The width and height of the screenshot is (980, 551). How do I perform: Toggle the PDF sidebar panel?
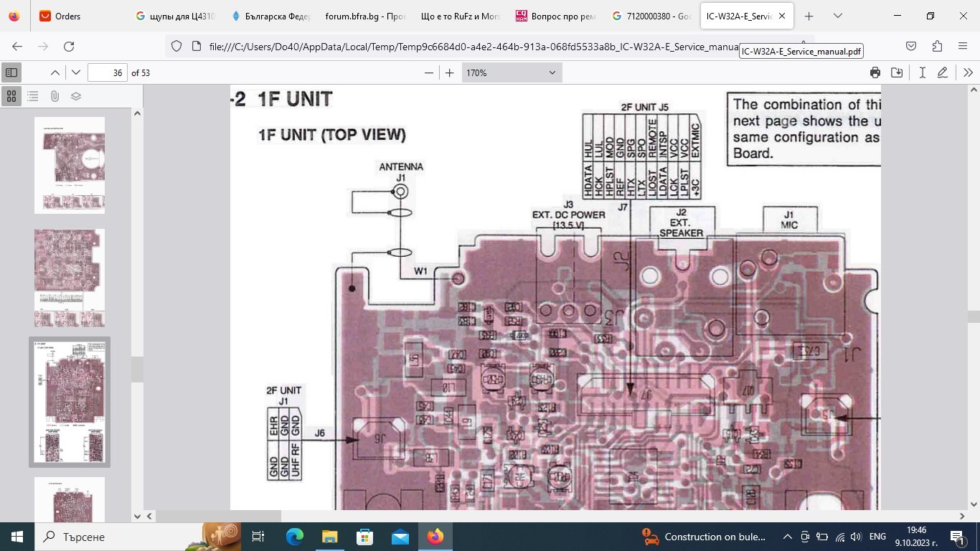[x=11, y=72]
